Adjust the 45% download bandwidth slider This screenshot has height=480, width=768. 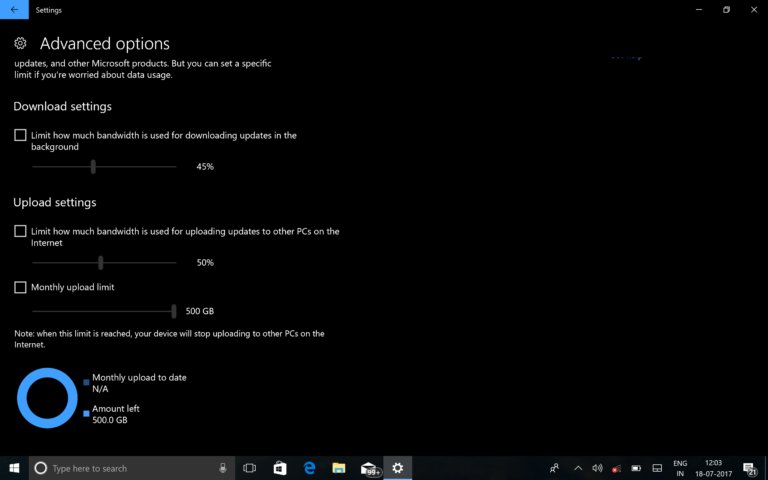click(x=93, y=167)
